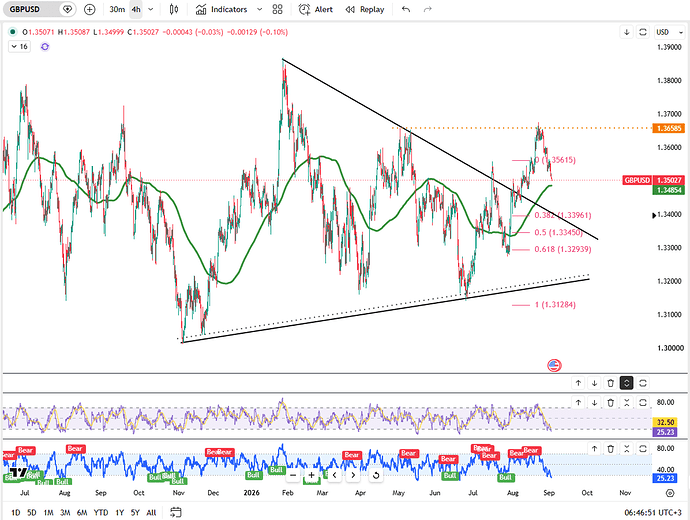Maximize the collapsed pane
The image size is (690, 520).
coord(643,383)
